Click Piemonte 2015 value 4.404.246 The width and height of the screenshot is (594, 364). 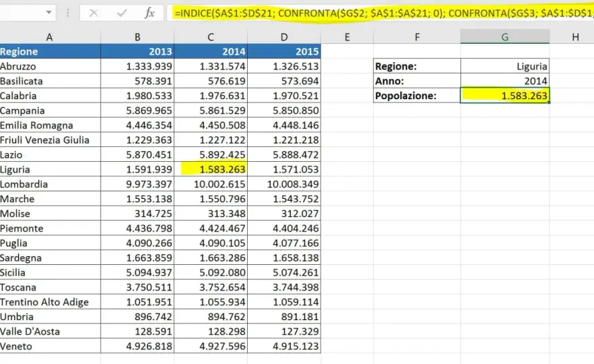coord(284,229)
